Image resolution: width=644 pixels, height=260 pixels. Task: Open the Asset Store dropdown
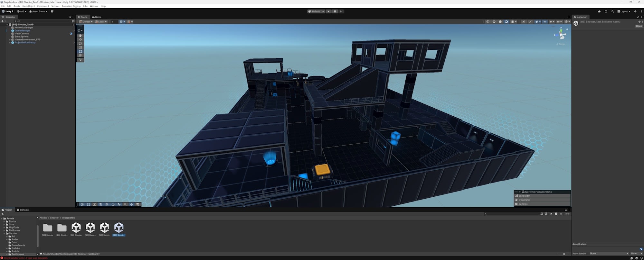click(x=38, y=12)
